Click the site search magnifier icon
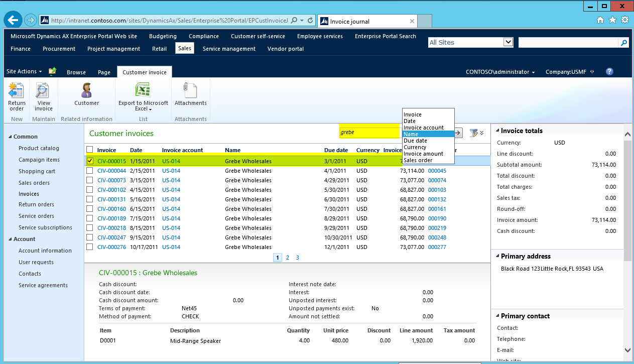 [624, 43]
